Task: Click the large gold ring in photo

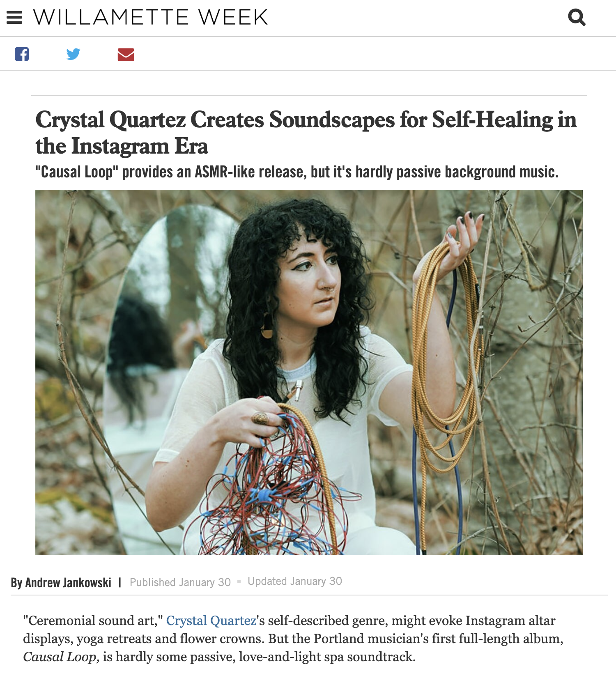Action: (x=260, y=418)
